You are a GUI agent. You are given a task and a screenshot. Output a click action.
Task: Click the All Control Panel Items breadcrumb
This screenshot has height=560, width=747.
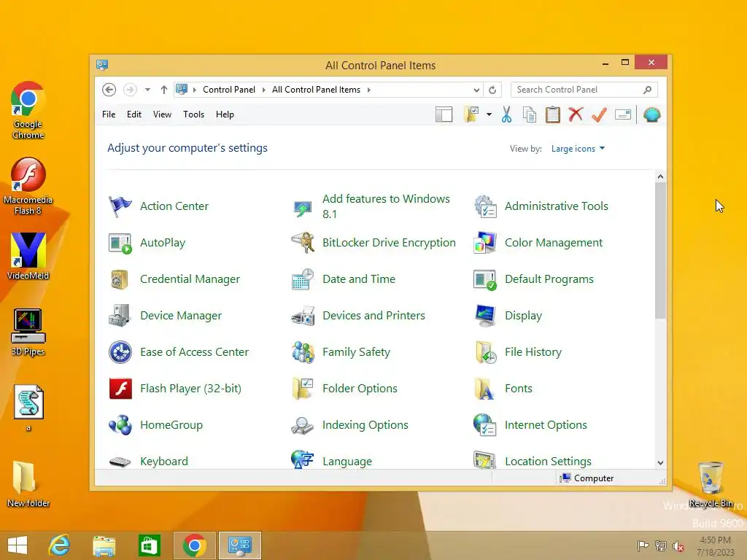(316, 90)
